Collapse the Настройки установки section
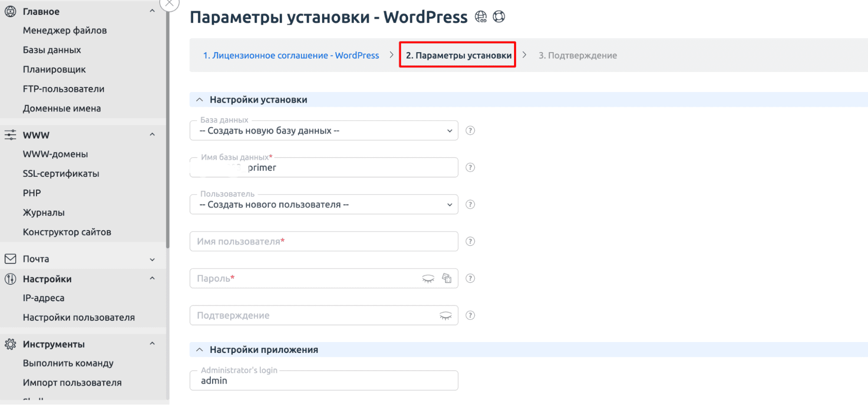This screenshot has height=405, width=868. (x=199, y=99)
